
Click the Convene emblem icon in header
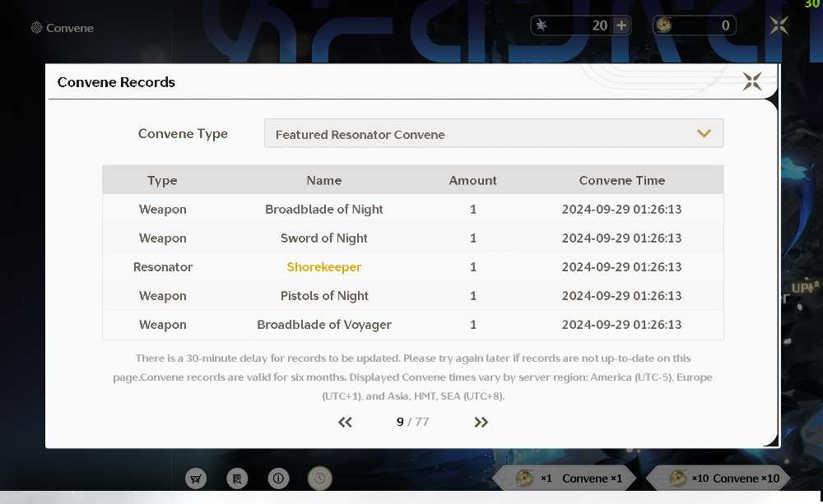[x=36, y=28]
